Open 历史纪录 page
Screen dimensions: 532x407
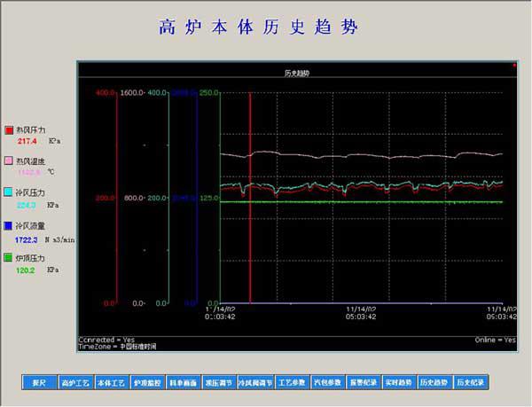[471, 382]
